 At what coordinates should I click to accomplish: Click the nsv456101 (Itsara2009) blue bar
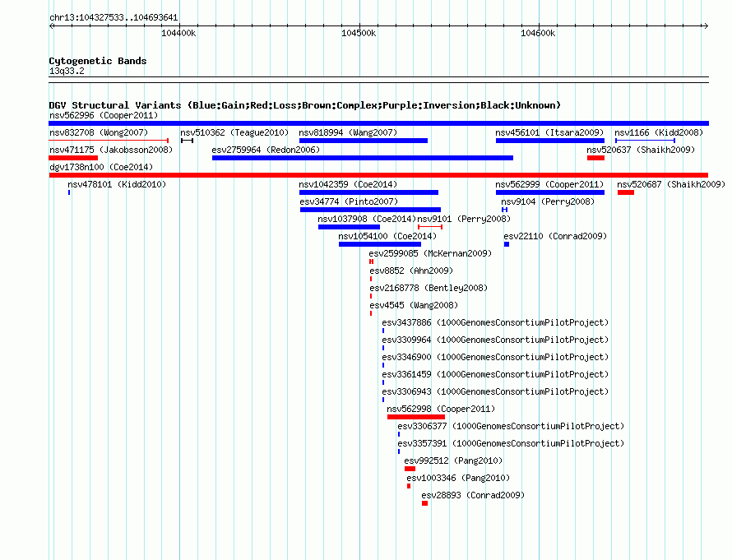pyautogui.click(x=550, y=141)
